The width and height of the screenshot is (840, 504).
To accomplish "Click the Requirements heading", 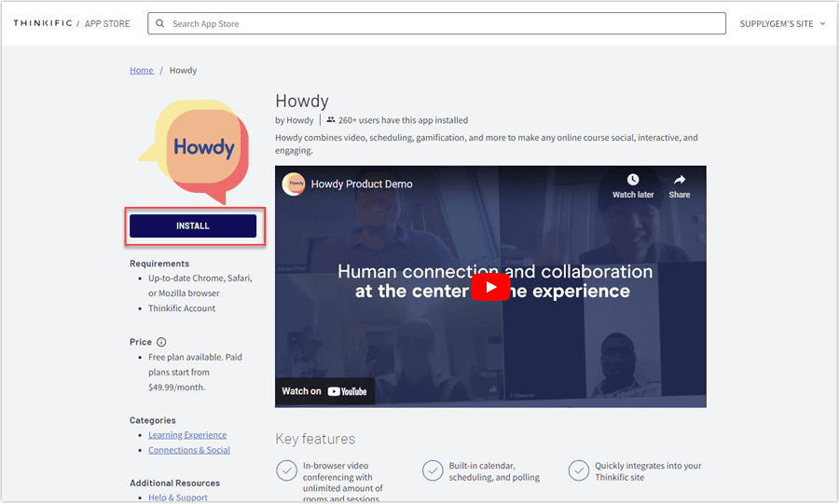I will pyautogui.click(x=159, y=264).
